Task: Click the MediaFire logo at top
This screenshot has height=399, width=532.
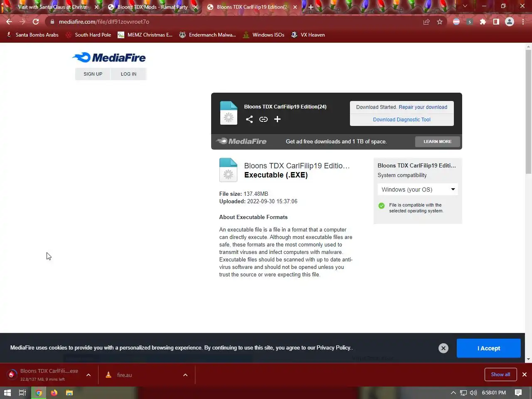Action: pos(109,57)
